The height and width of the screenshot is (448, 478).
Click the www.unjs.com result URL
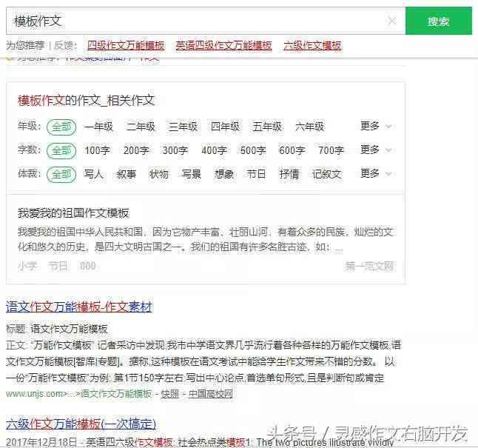(78, 394)
